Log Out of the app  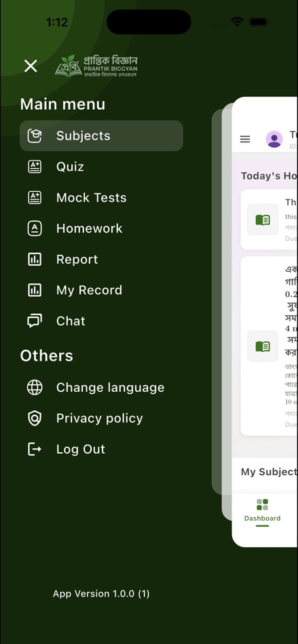101,449
